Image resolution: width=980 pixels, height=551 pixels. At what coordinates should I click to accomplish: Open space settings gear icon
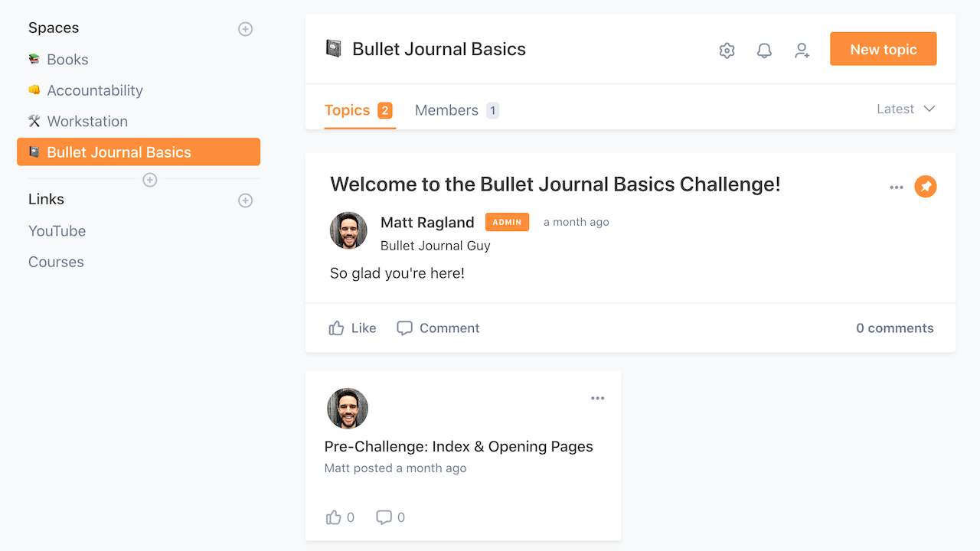(727, 51)
